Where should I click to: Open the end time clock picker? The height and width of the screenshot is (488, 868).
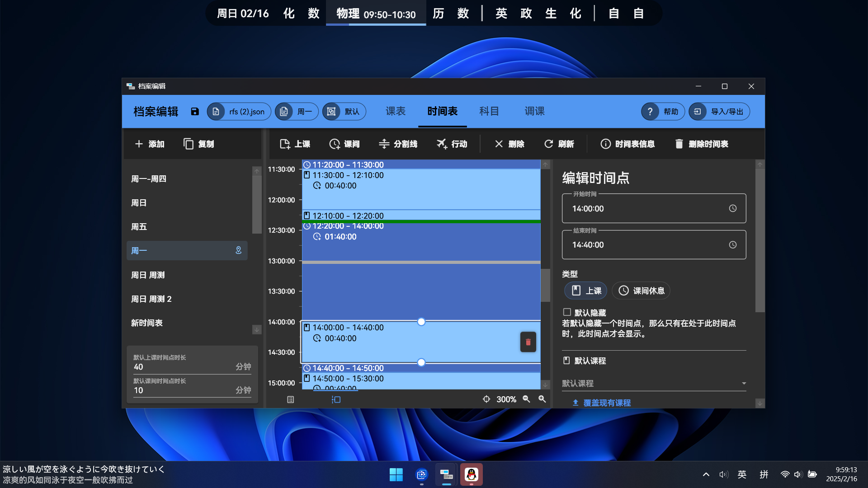[732, 244]
